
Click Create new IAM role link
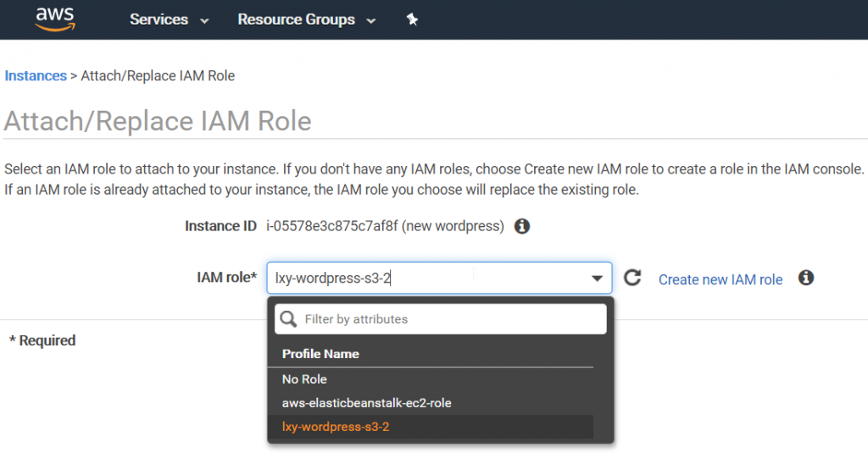(x=721, y=279)
